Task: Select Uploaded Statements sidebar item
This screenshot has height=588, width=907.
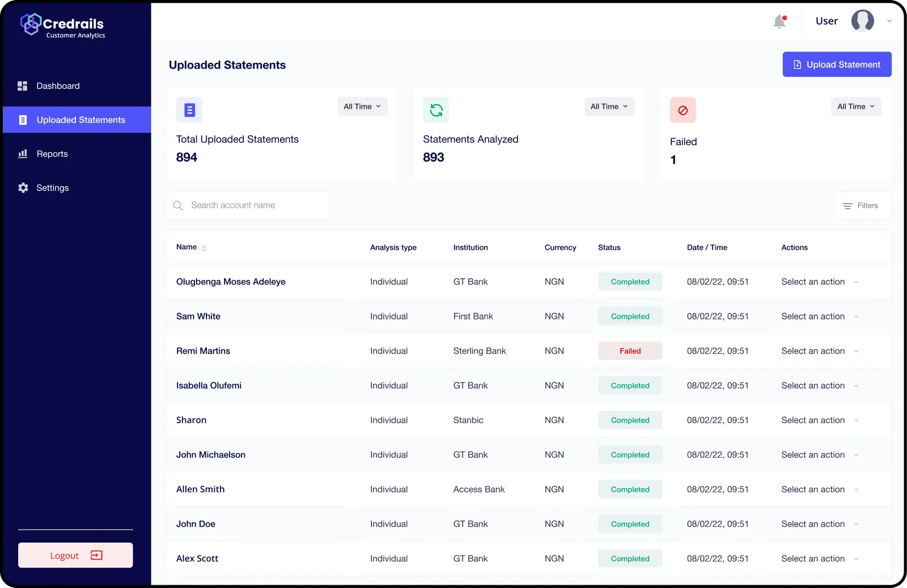Action: 77,120
